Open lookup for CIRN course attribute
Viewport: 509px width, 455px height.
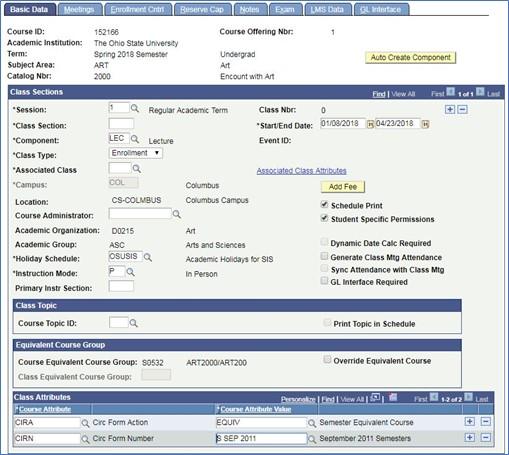click(x=85, y=439)
